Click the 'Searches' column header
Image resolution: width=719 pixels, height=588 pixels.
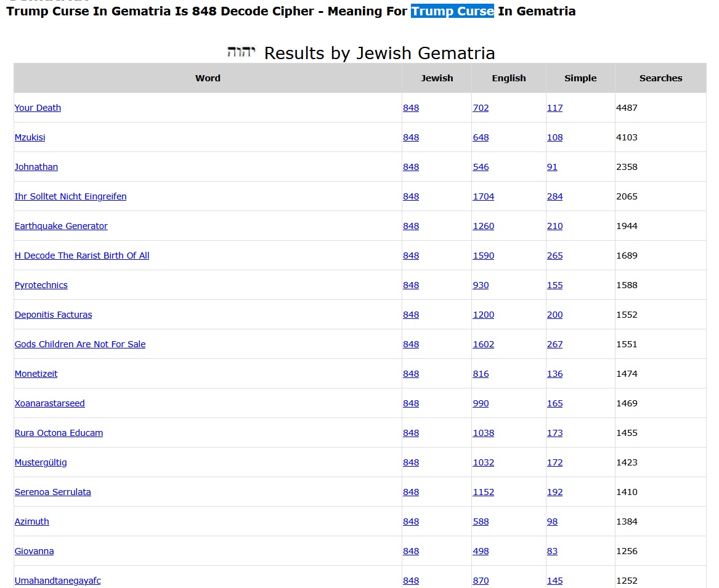660,78
